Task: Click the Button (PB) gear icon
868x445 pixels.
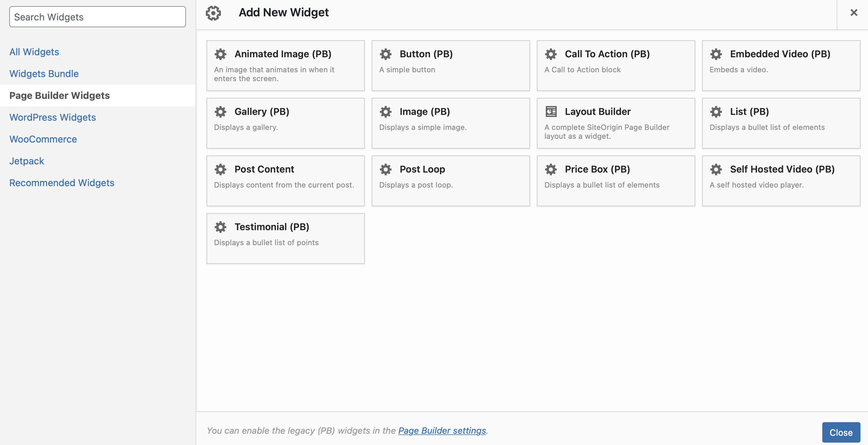Action: tap(386, 54)
